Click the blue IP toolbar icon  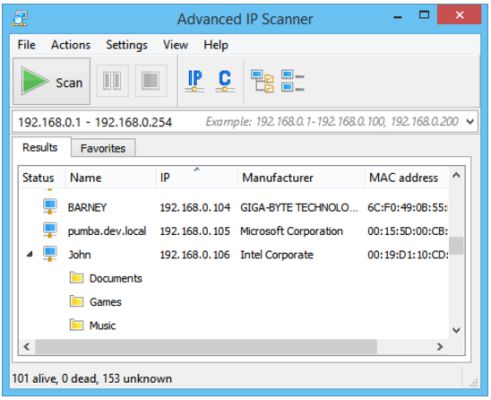[x=195, y=81]
